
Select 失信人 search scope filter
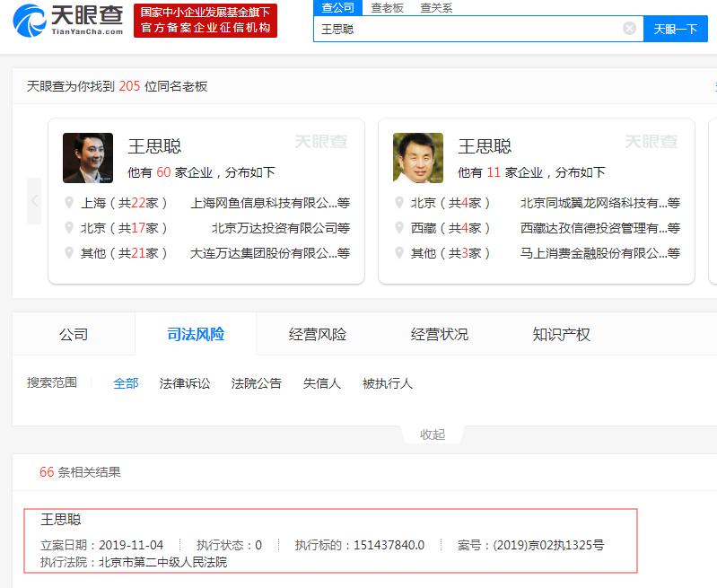pos(322,383)
